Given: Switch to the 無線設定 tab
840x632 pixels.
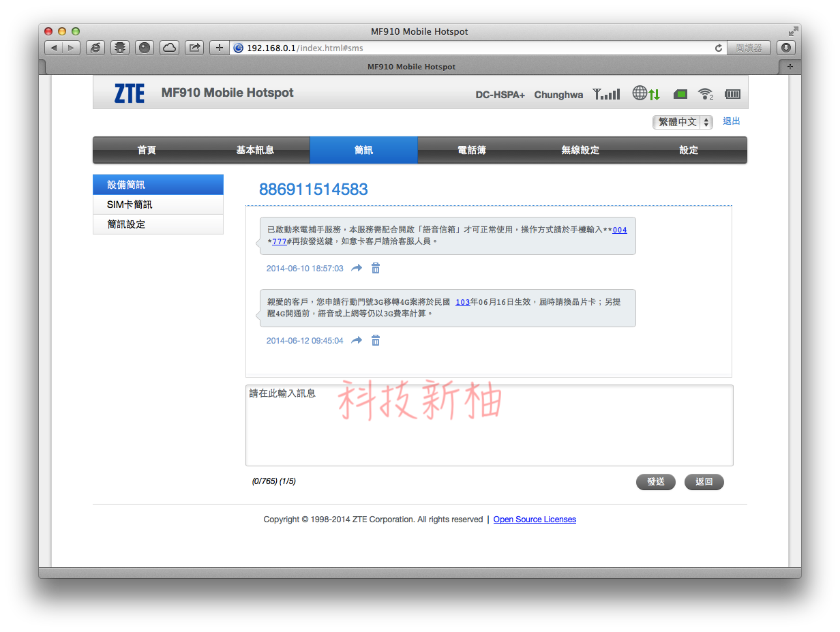Looking at the screenshot, I should (580, 150).
